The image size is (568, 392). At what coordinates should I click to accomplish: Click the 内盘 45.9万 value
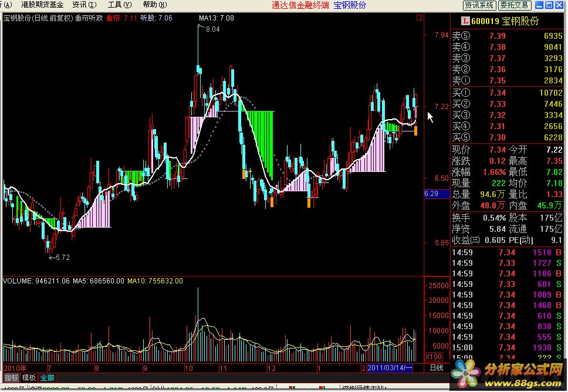click(550, 206)
